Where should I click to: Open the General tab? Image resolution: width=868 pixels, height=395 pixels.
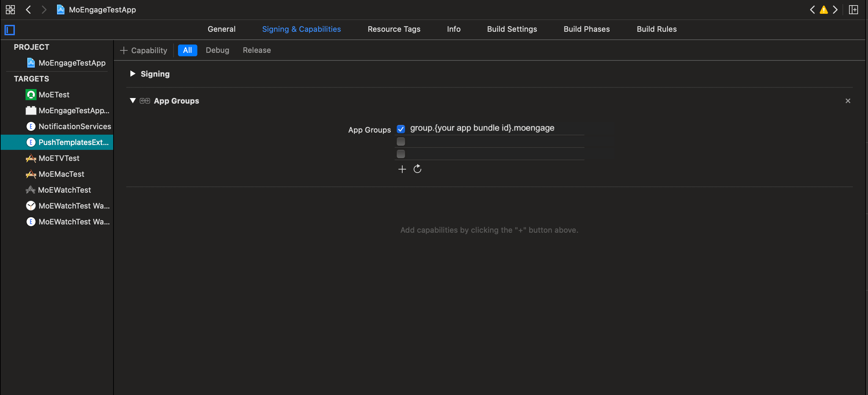[x=221, y=29]
